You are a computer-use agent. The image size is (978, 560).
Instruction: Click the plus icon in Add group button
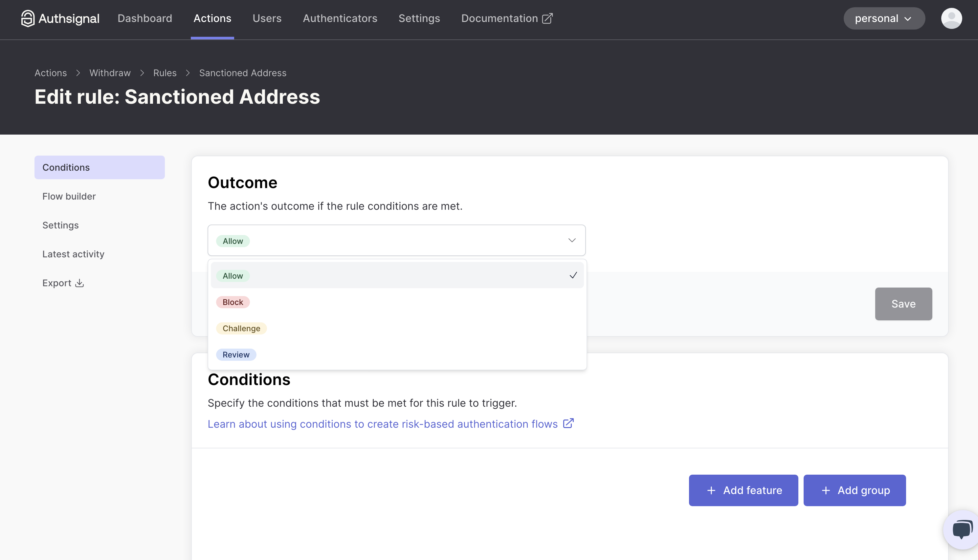tap(826, 490)
